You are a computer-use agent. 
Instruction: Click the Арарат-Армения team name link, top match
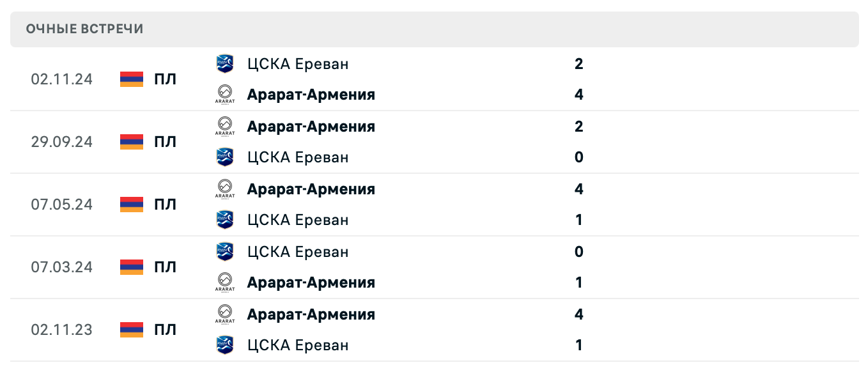click(311, 93)
